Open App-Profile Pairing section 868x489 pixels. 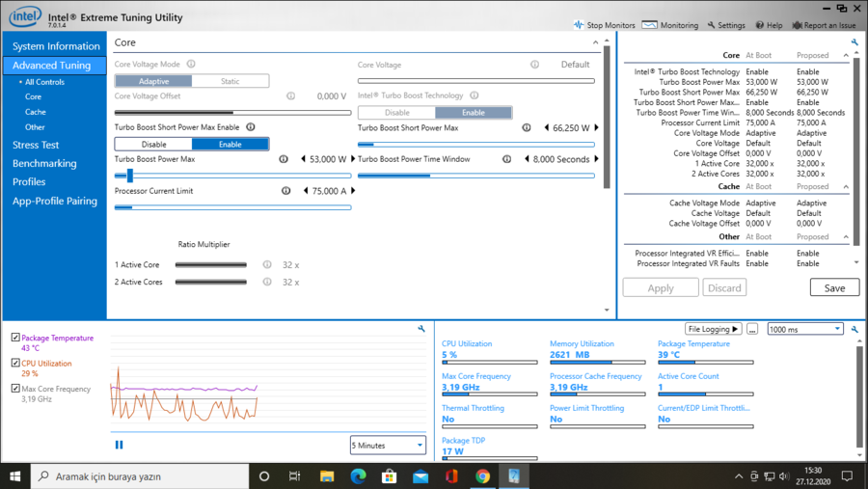tap(55, 201)
